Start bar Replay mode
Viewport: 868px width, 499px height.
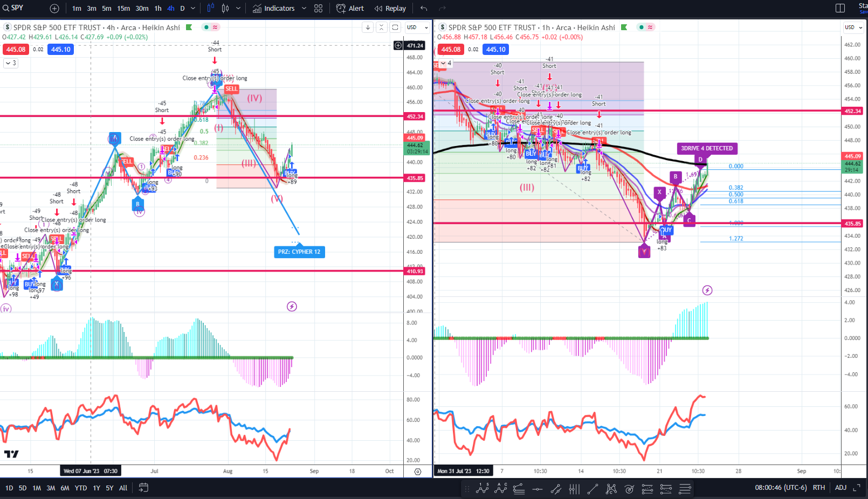coord(390,8)
